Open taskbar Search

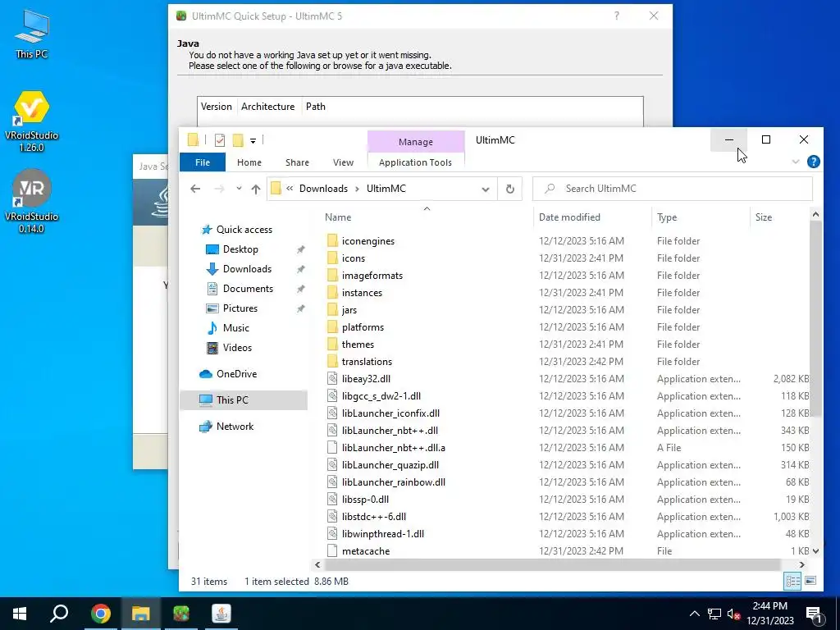click(59, 614)
